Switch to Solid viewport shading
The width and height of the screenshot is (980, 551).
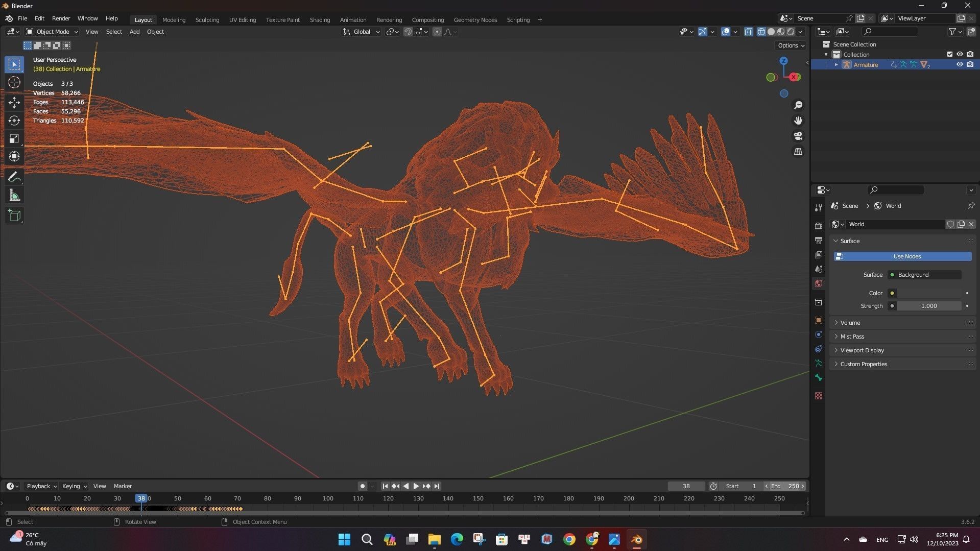[x=771, y=32]
